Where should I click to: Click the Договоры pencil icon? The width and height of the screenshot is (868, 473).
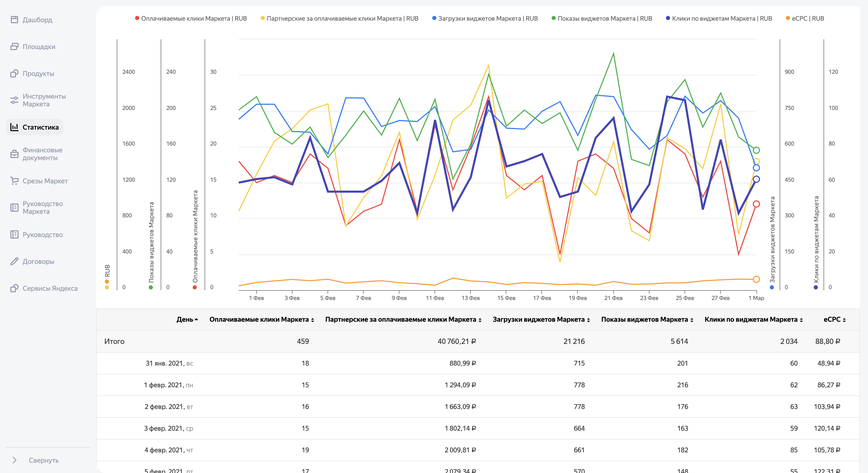tap(14, 261)
